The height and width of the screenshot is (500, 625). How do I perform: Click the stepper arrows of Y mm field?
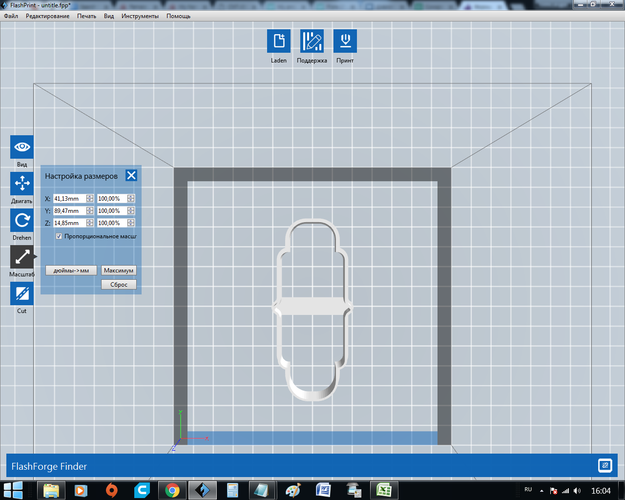[90, 211]
